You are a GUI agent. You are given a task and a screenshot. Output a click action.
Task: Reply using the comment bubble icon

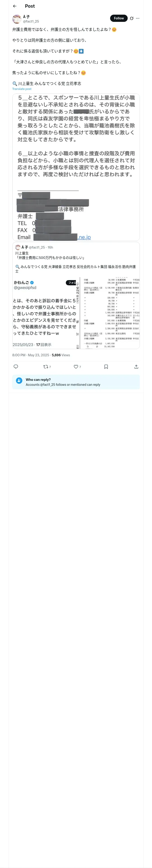click(16, 367)
